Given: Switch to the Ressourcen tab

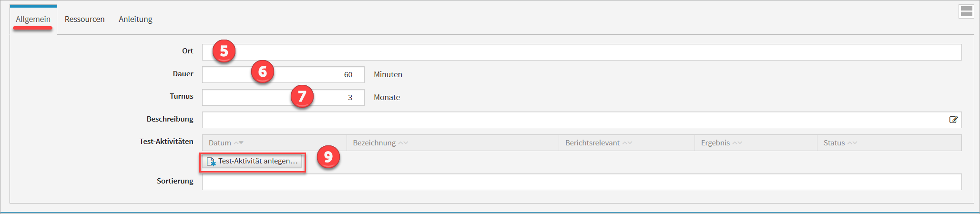Looking at the screenshot, I should [84, 19].
